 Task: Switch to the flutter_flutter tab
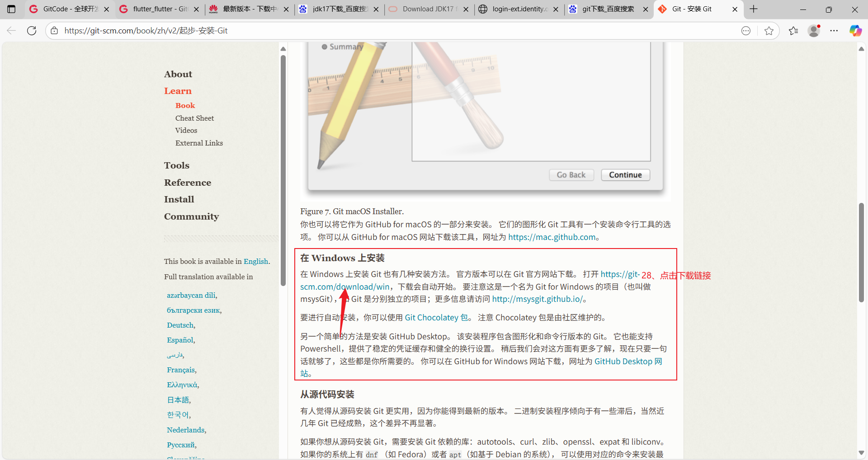coord(160,9)
